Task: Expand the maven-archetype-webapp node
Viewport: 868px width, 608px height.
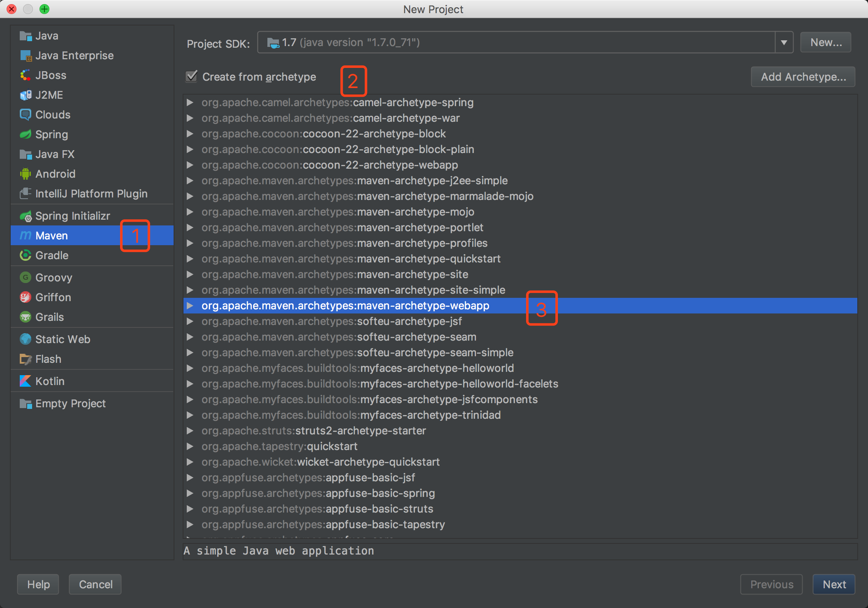Action: [190, 306]
